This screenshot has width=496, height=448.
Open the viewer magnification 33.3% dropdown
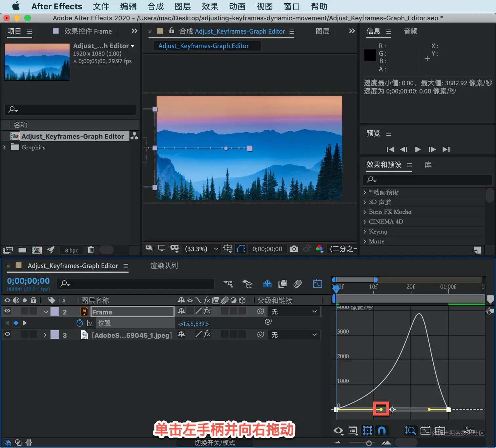click(201, 249)
